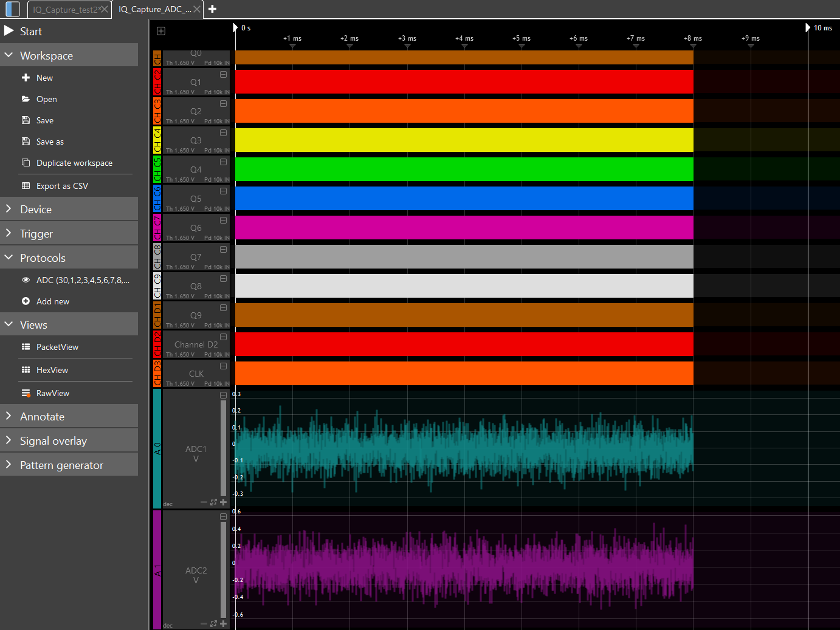Click Add new protocol
Image resolution: width=840 pixels, height=630 pixels.
52,301
